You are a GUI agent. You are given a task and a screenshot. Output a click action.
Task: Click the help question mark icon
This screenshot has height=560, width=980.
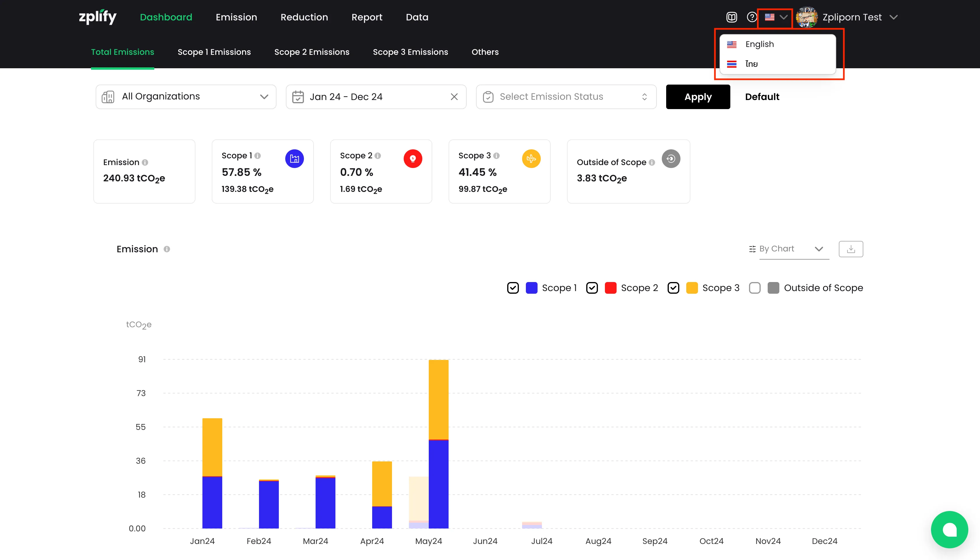coord(752,17)
